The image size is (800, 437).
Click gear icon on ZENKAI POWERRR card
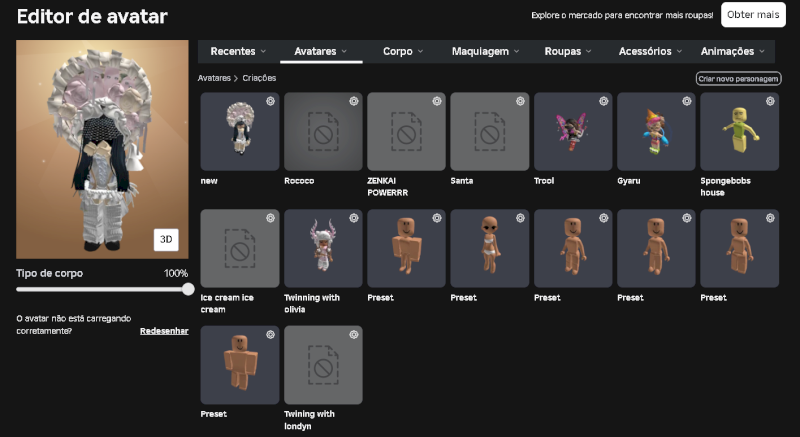point(437,101)
